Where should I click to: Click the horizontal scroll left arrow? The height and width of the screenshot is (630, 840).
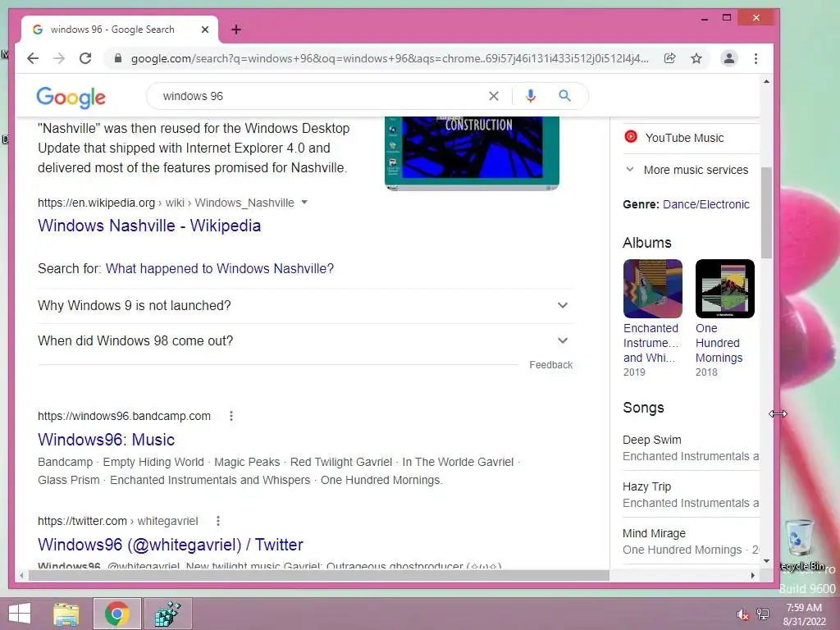pyautogui.click(x=21, y=575)
